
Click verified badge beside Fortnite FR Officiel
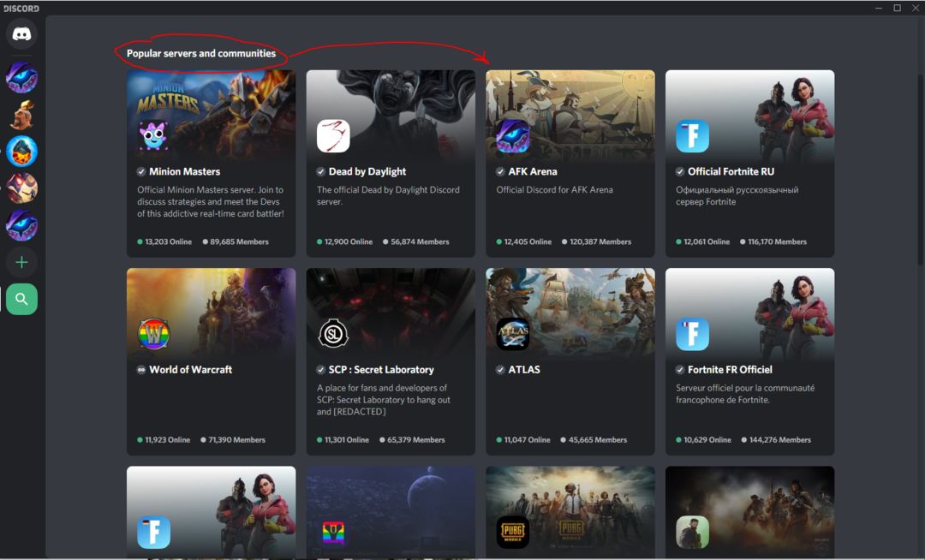point(680,370)
